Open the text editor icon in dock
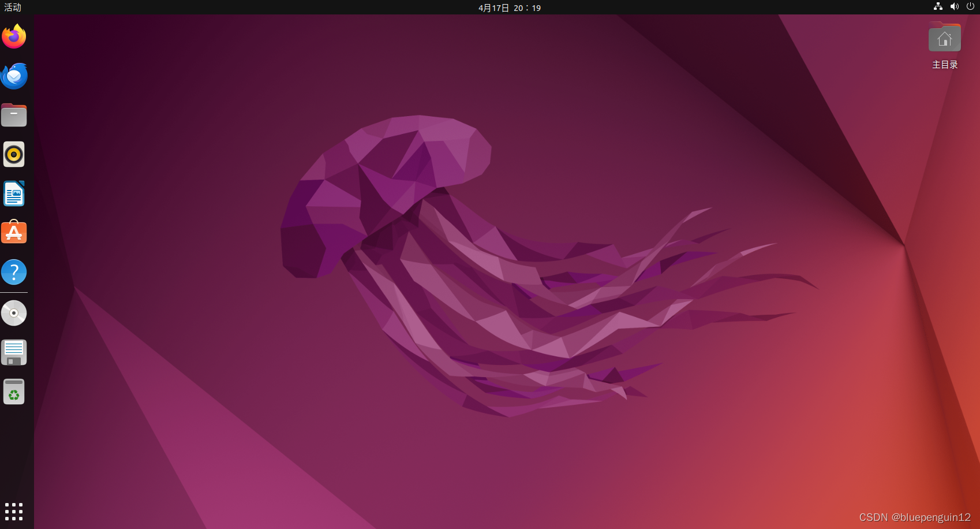This screenshot has height=529, width=980. (x=14, y=352)
